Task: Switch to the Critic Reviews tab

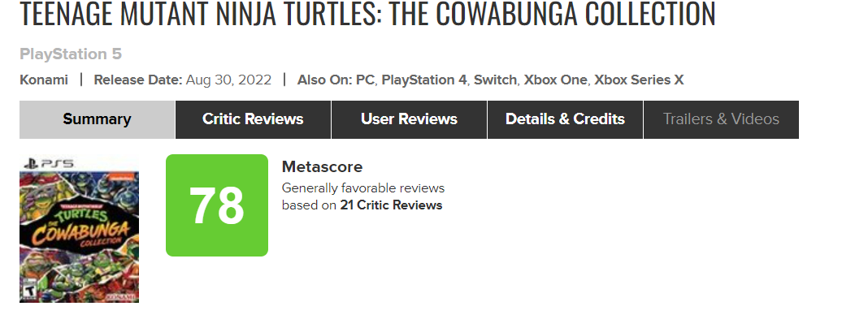Action: (x=253, y=119)
